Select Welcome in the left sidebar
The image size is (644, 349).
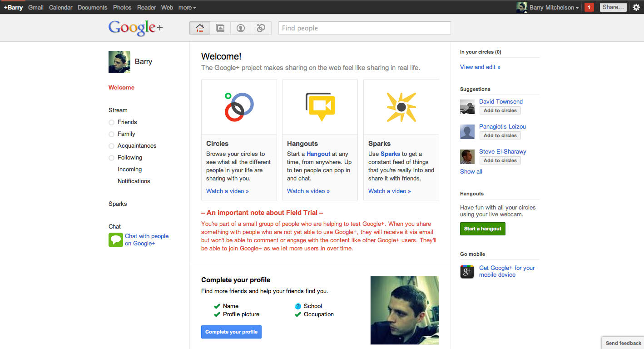click(121, 87)
